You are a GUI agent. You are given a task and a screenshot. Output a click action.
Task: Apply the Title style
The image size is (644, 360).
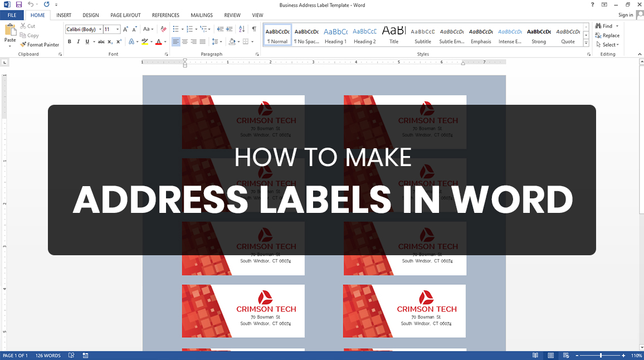point(394,35)
